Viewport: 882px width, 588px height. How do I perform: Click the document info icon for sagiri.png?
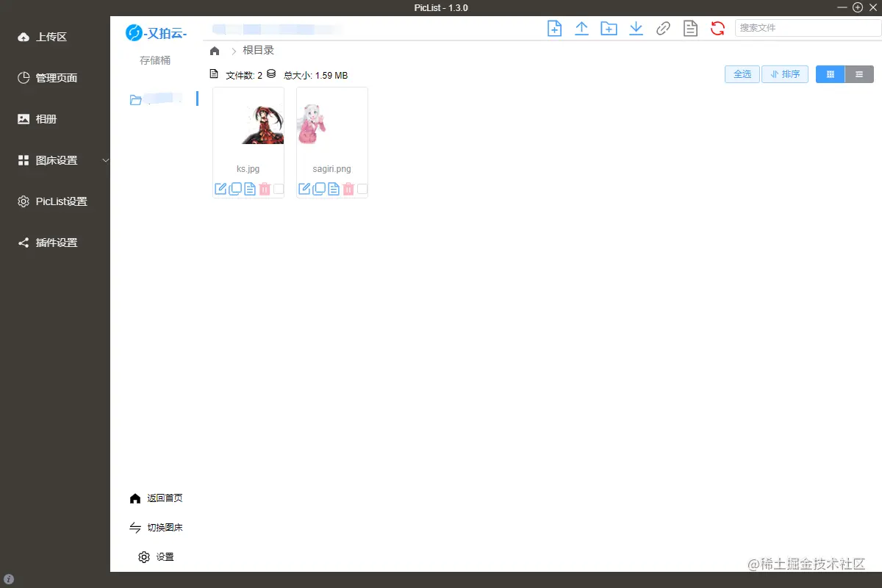[x=334, y=189]
